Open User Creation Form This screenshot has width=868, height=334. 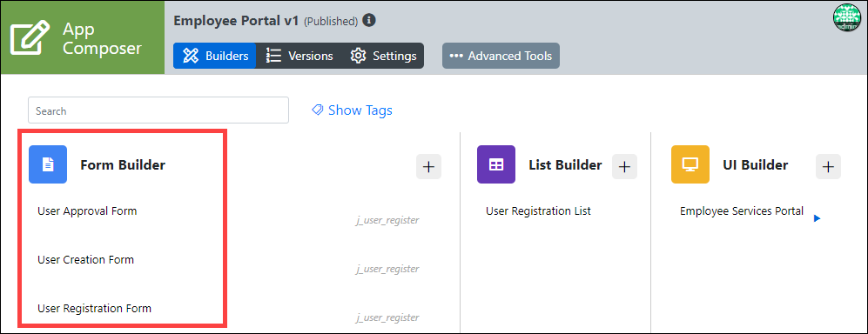[x=86, y=259]
